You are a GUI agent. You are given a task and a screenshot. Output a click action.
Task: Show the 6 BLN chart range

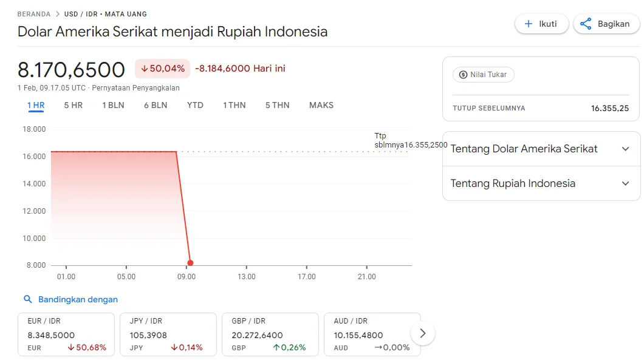156,105
